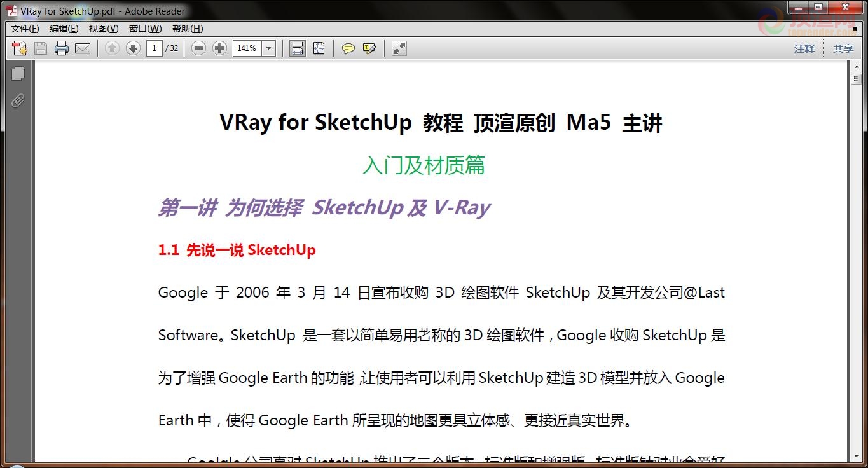Viewport: 868px width, 468px height.
Task: Open the 共享 share pane
Action: [x=843, y=48]
